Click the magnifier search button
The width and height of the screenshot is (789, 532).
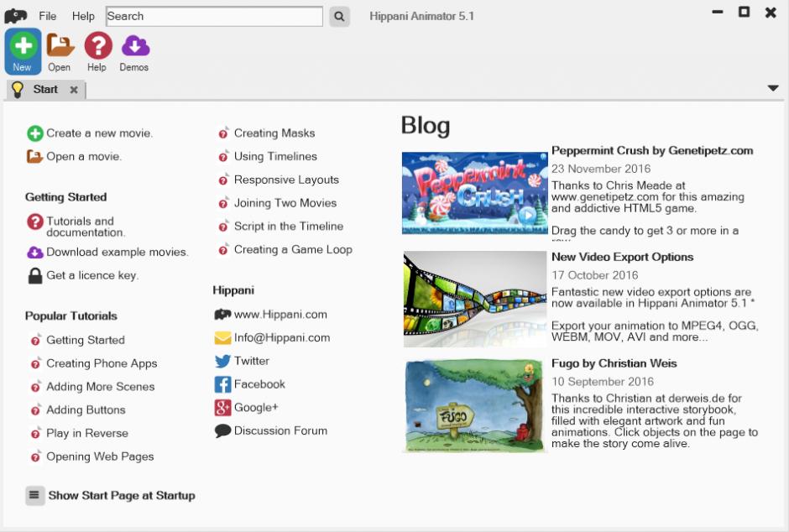(x=340, y=17)
